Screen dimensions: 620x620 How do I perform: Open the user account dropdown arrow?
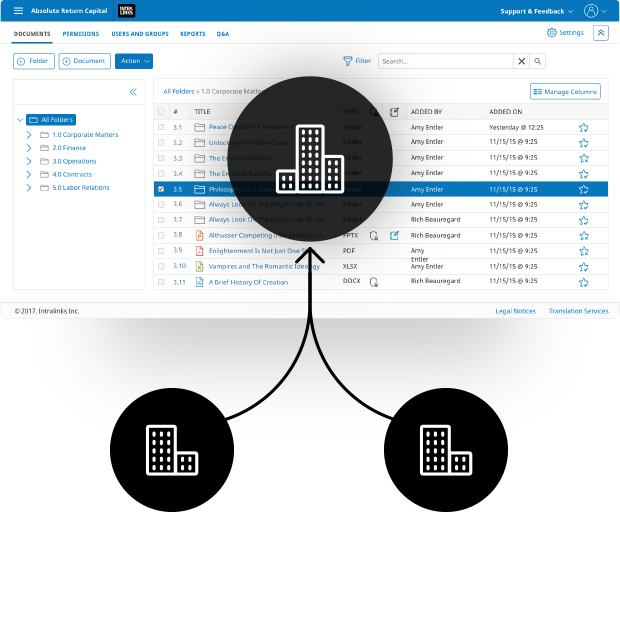(x=605, y=11)
